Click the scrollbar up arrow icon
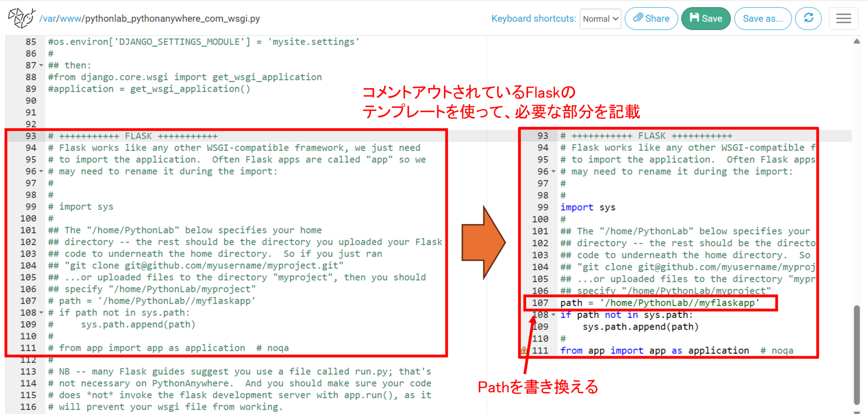This screenshot has width=868, height=414. (858, 41)
